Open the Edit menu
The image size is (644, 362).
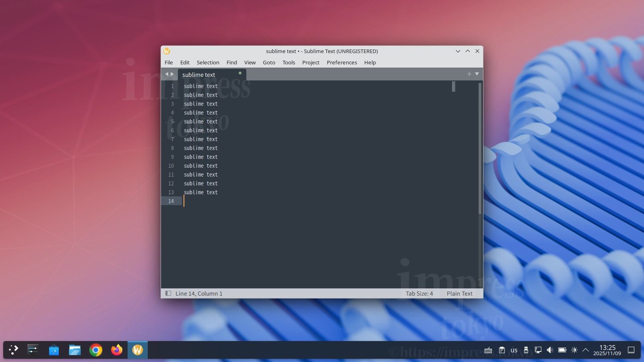tap(185, 62)
